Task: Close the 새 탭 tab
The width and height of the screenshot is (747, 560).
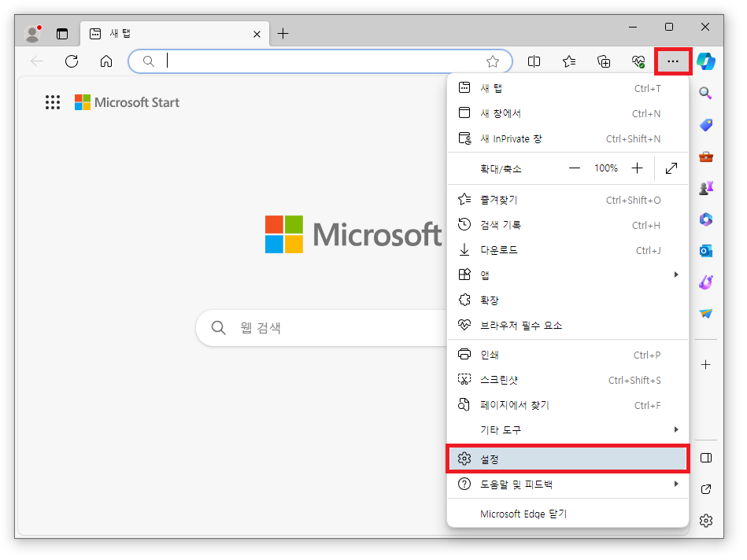Action: coord(257,34)
